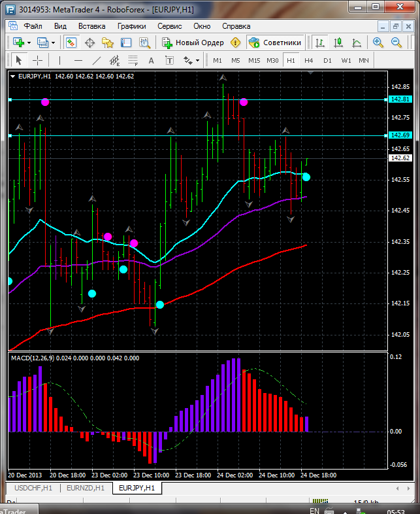Screen dimensions: 420x514
Task: Click the EN language indicator in taskbar
Action: (314, 510)
